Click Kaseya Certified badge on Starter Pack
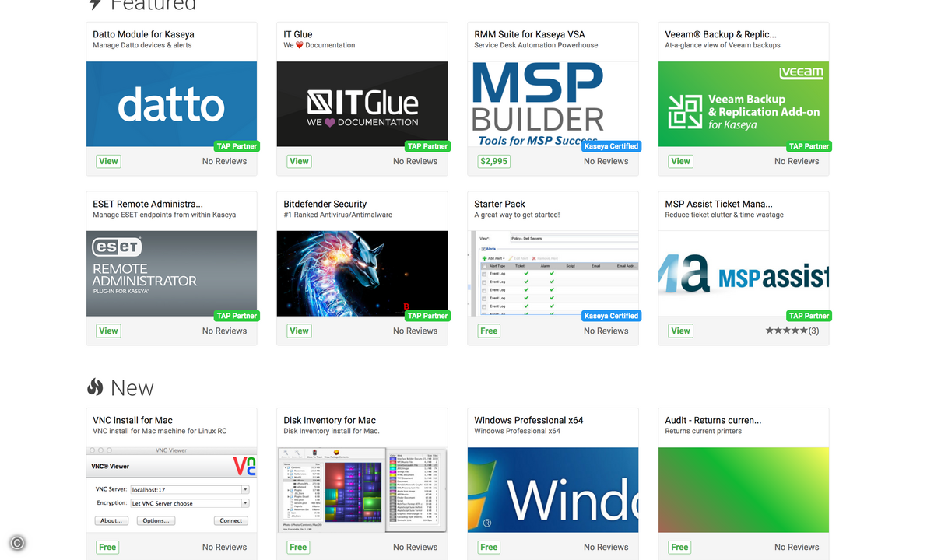Screen dimensions: 934x560 (x=611, y=316)
